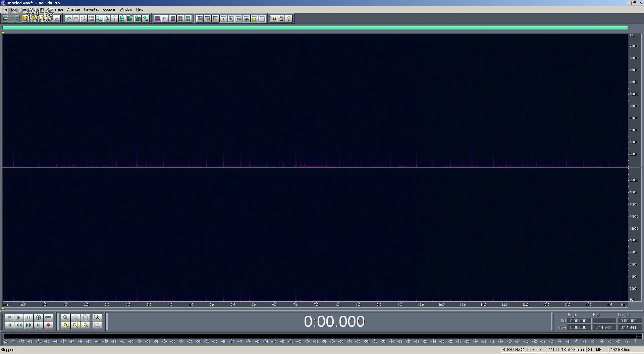Start recording with the red Record button
This screenshot has height=354, width=644.
(48, 325)
